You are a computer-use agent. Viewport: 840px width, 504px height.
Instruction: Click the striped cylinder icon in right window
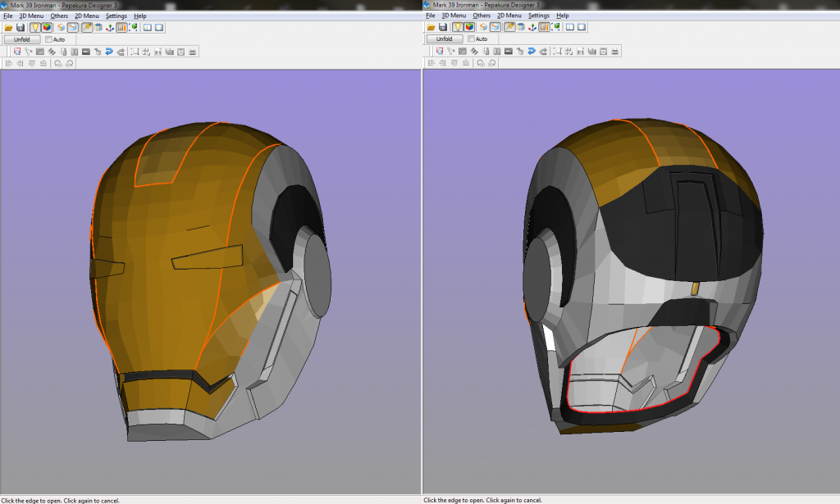[521, 27]
